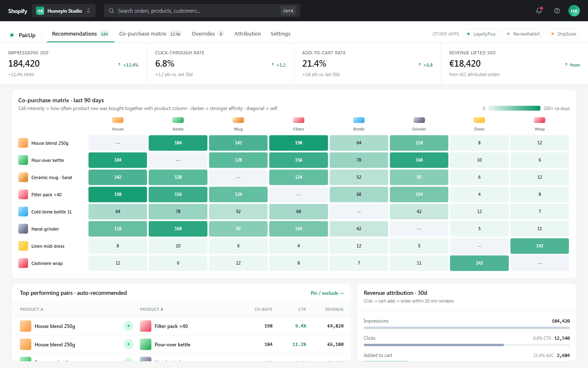Click the Wrap column header thumbnail
The image size is (588, 368).
pos(539,120)
